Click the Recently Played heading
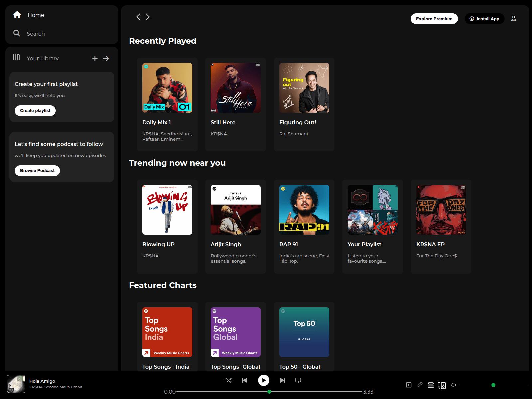This screenshot has width=532, height=399. pos(163,41)
